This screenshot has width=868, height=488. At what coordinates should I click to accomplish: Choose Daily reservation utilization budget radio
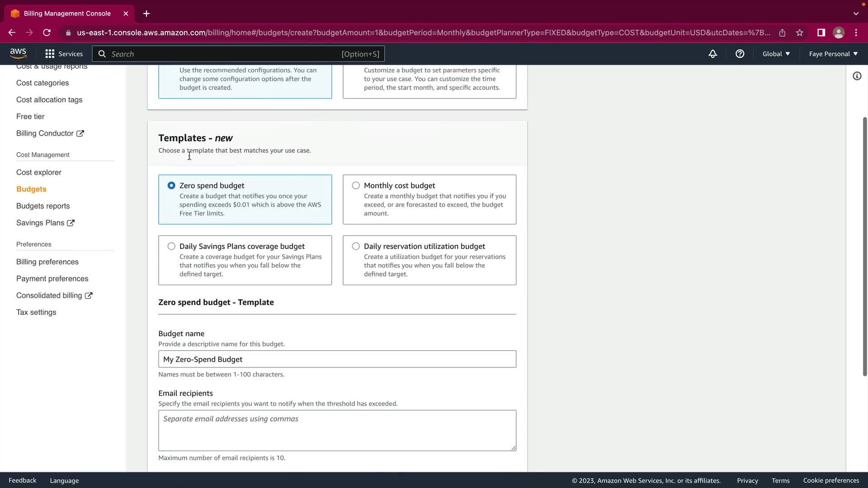[356, 246]
